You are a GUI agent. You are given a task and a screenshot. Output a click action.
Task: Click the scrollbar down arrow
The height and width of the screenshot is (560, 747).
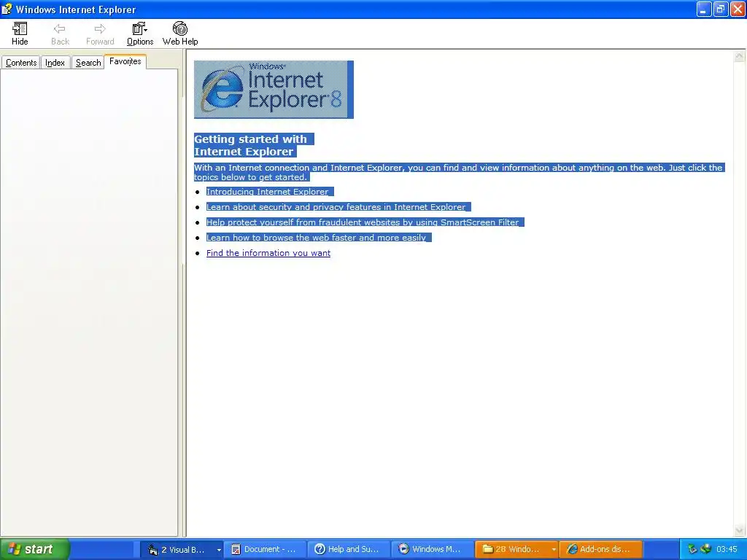(x=740, y=531)
